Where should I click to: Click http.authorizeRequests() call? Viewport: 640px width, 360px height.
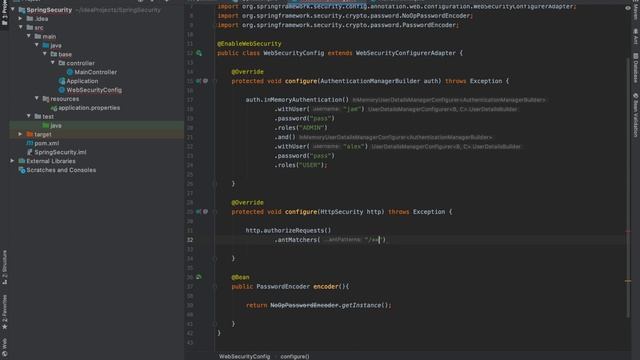click(x=289, y=231)
